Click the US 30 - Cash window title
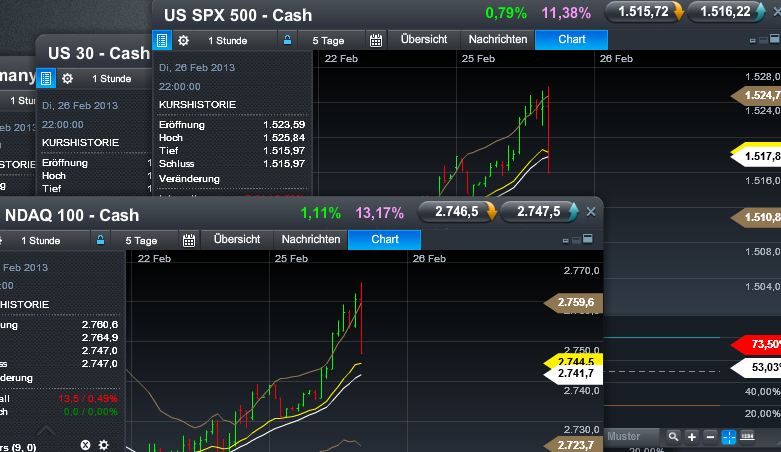The image size is (781, 452). [99, 53]
